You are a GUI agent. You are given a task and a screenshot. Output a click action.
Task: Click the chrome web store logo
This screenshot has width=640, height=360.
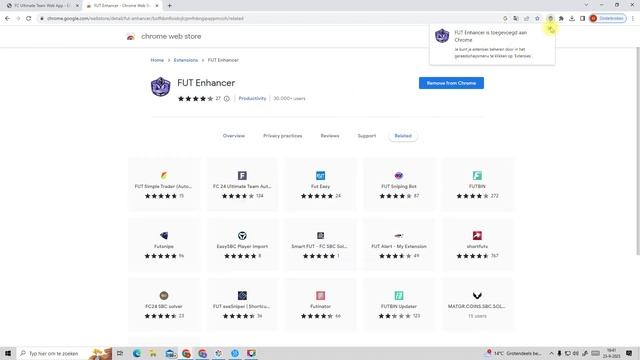131,37
